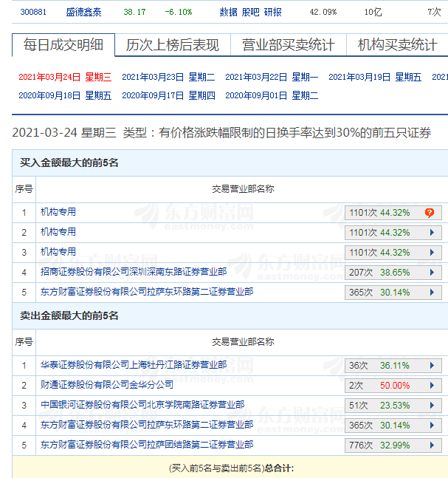Click the price value 38.17
The width and height of the screenshot is (448, 478).
point(134,12)
